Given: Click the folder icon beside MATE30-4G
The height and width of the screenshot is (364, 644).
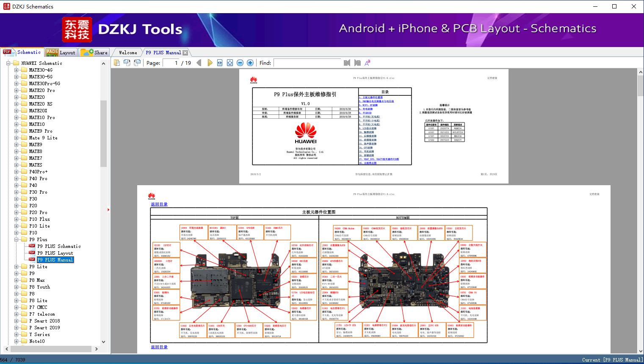Looking at the screenshot, I should (x=24, y=70).
